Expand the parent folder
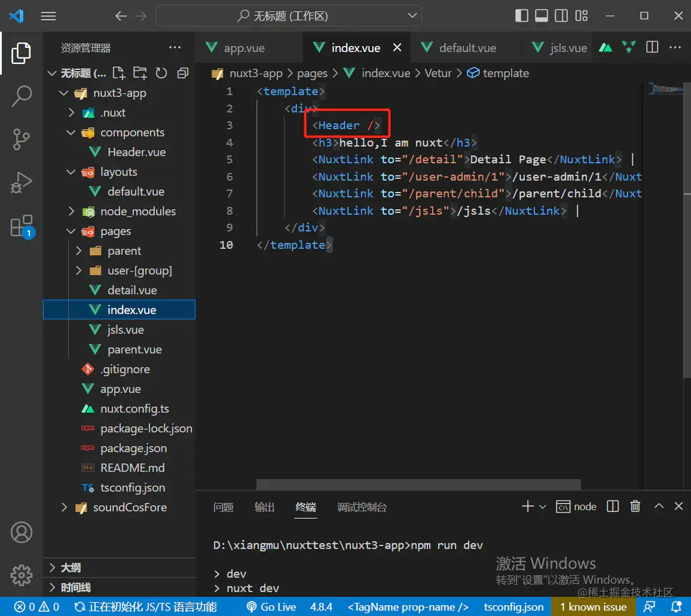Image resolution: width=691 pixels, height=616 pixels. tap(78, 251)
